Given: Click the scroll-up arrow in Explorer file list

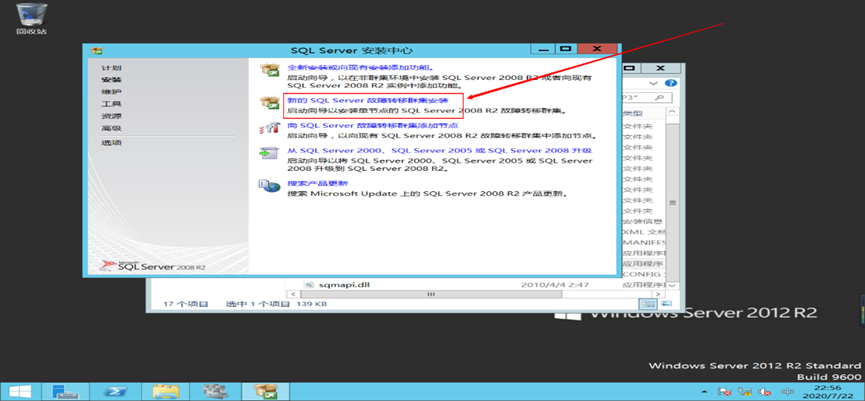Looking at the screenshot, I should [x=672, y=112].
